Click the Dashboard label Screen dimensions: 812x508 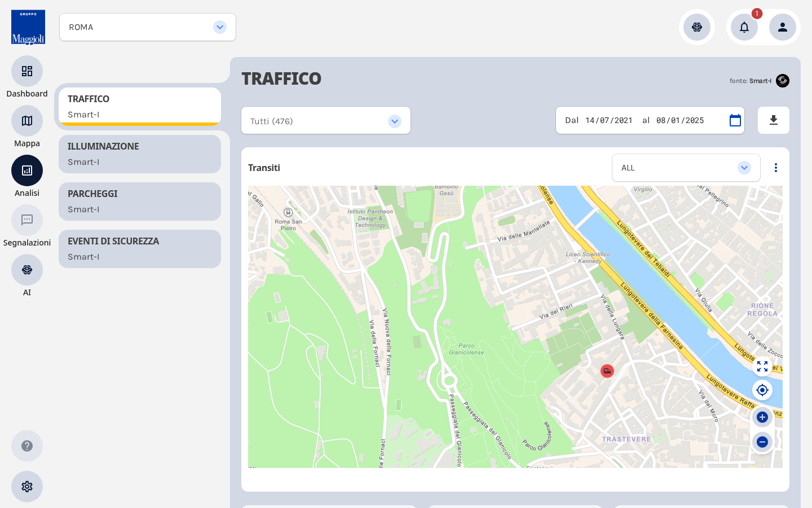pyautogui.click(x=27, y=94)
